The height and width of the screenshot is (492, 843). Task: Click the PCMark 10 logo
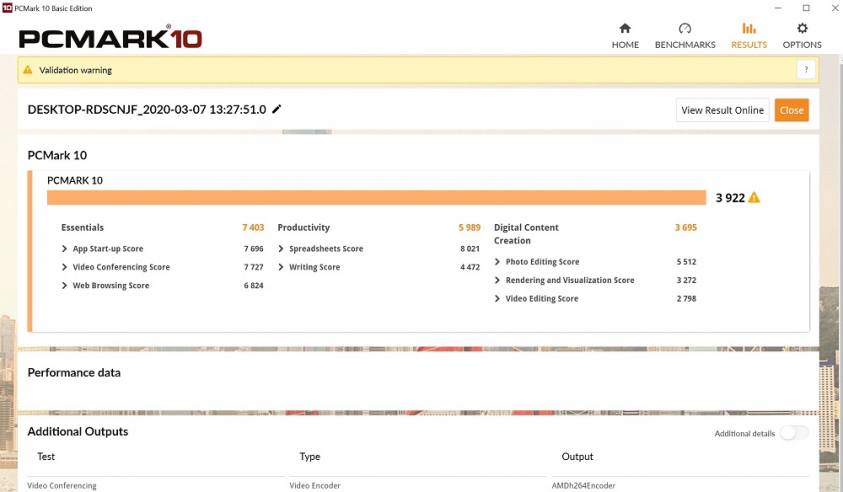[x=110, y=38]
